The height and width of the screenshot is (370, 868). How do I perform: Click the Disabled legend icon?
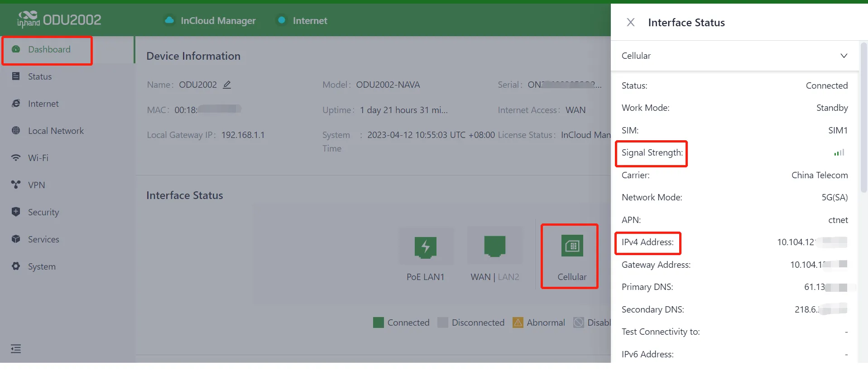pyautogui.click(x=578, y=323)
